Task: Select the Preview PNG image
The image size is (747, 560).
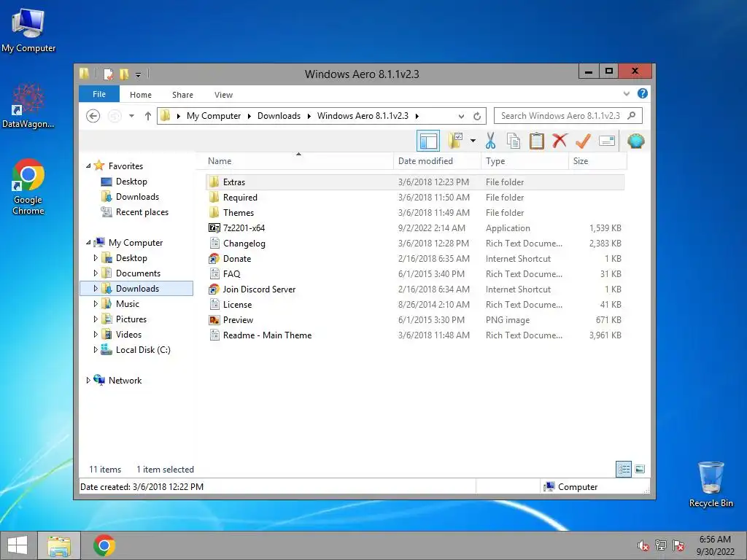Action: [x=415, y=320]
